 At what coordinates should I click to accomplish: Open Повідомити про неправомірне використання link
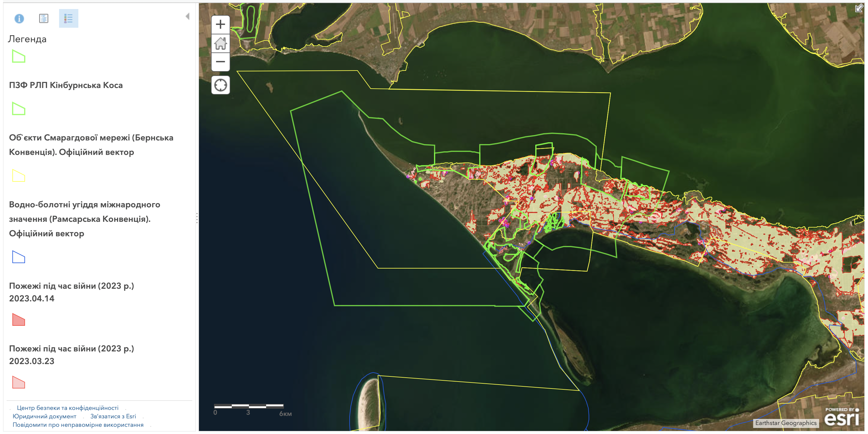[x=78, y=425]
